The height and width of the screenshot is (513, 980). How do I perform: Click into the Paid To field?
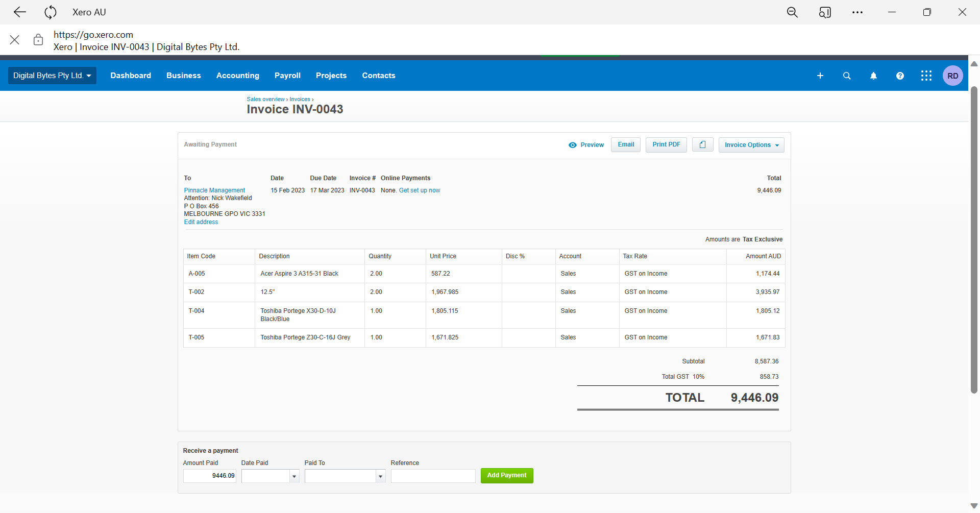[x=340, y=476]
